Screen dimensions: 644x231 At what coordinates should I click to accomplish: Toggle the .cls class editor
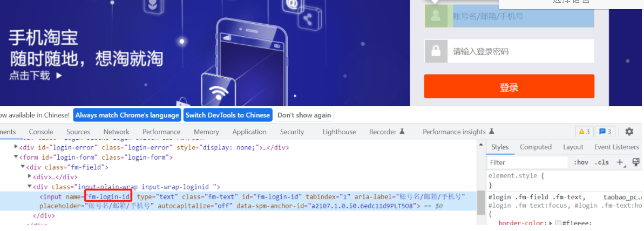pyautogui.click(x=602, y=162)
